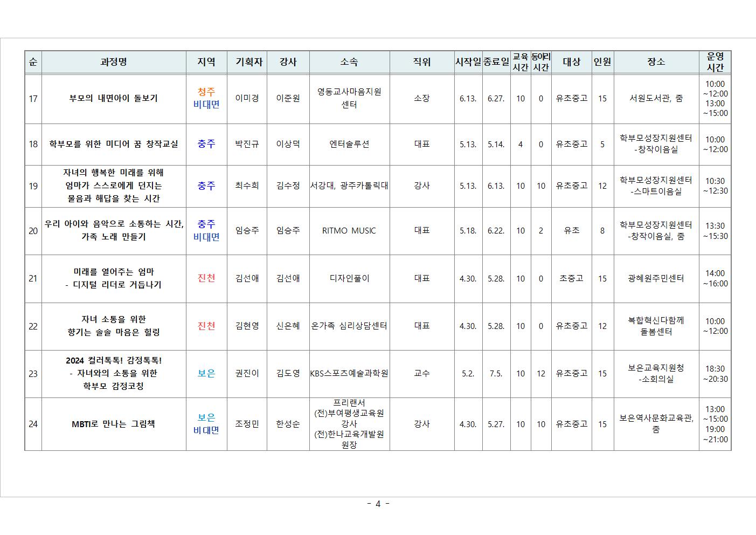Viewport: 756px width, 535px height.
Task: Click venue '복합혁신다함께 돌봄센터'
Action: click(656, 326)
